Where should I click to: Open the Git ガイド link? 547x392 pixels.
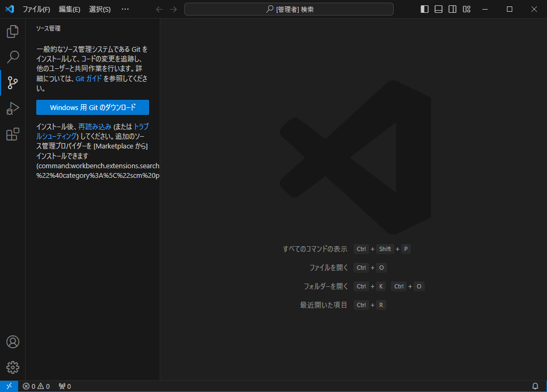click(x=89, y=79)
